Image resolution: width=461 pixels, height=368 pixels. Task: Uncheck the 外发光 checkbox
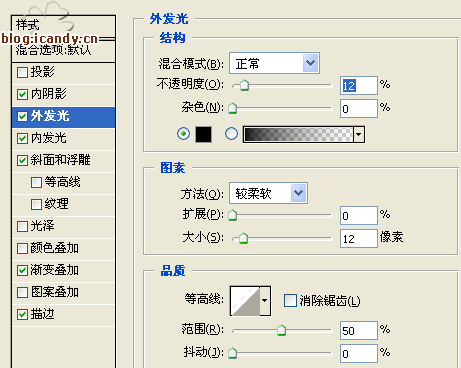pyautogui.click(x=22, y=116)
